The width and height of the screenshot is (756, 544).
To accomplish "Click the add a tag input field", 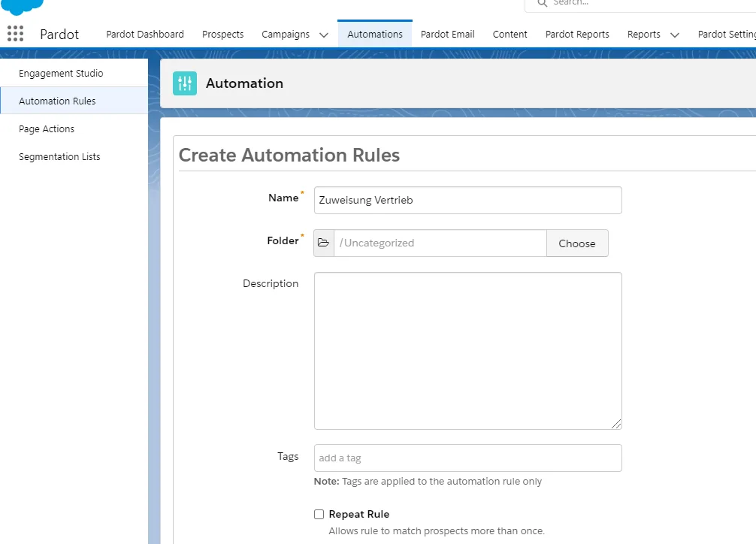I will [467, 458].
